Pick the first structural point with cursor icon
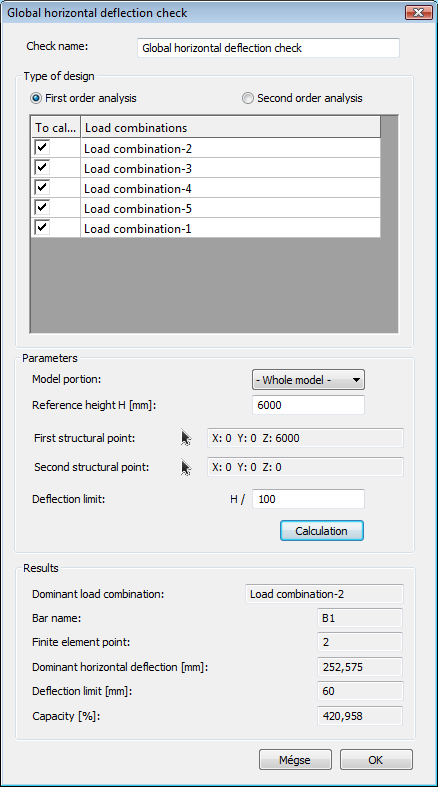The image size is (438, 787). pyautogui.click(x=186, y=438)
